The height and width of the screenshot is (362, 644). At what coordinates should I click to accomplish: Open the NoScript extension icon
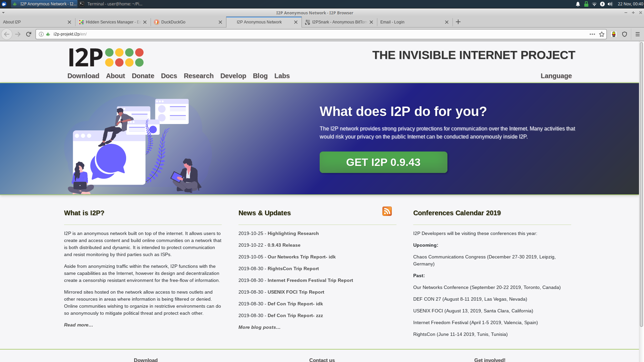[614, 34]
